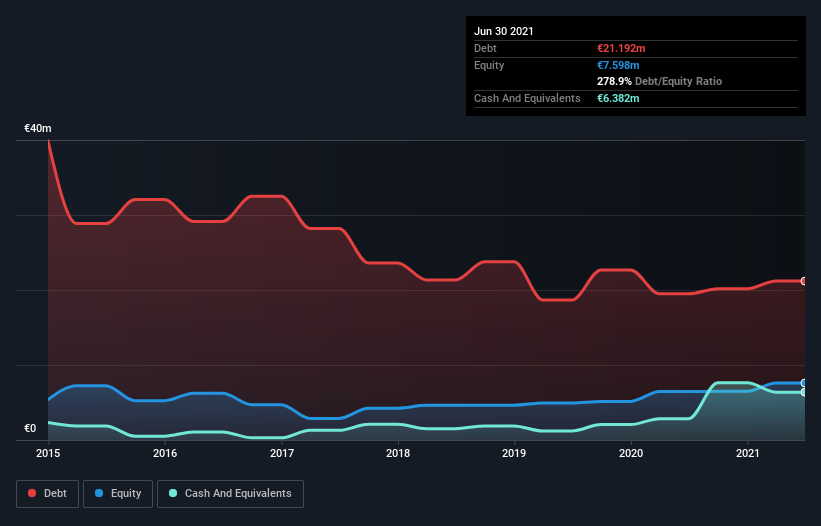The height and width of the screenshot is (526, 821).
Task: Click the 2018 x-axis label
Action: [x=398, y=453]
